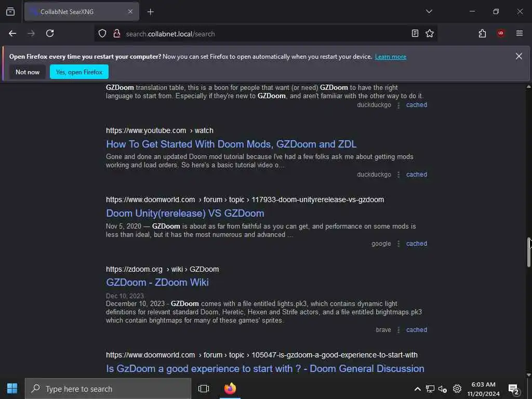
Task: Open settings gear tray icon
Action: [457, 389]
